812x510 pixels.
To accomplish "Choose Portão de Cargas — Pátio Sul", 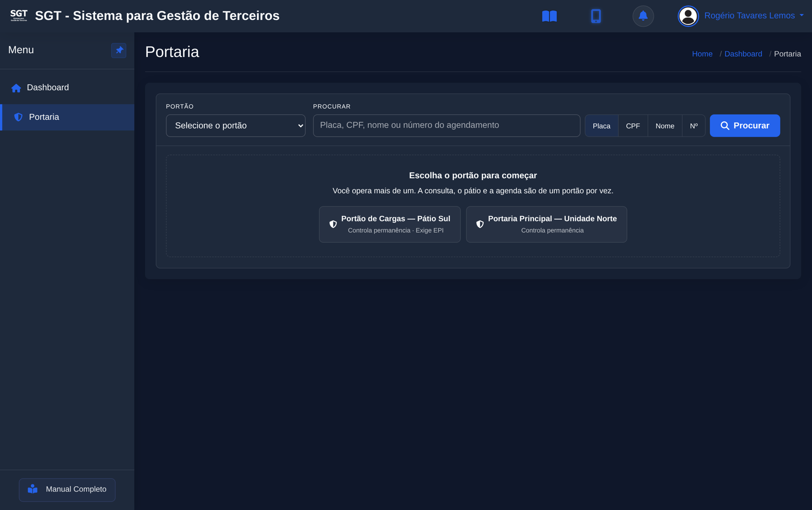I will 390,225.
